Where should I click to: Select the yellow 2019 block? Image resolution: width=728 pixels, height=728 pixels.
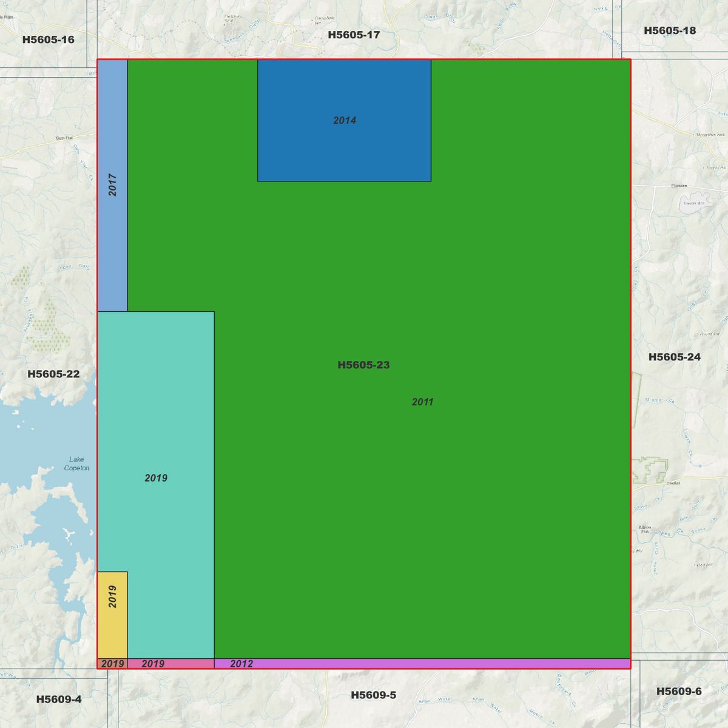click(x=113, y=615)
